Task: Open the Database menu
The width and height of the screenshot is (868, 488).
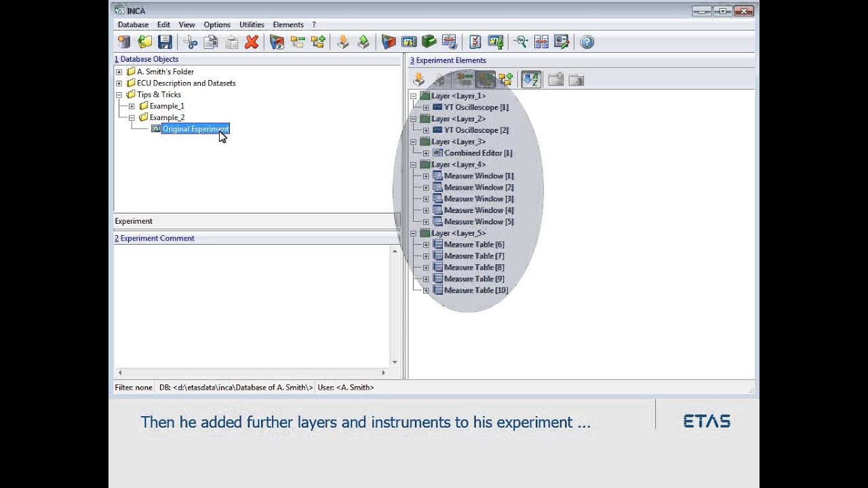Action: tap(133, 25)
